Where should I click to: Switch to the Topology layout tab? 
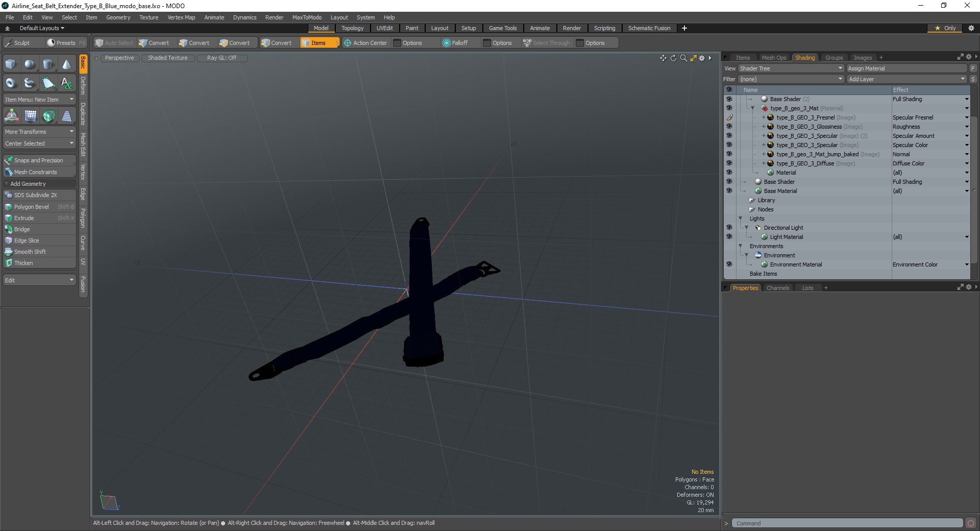point(352,28)
